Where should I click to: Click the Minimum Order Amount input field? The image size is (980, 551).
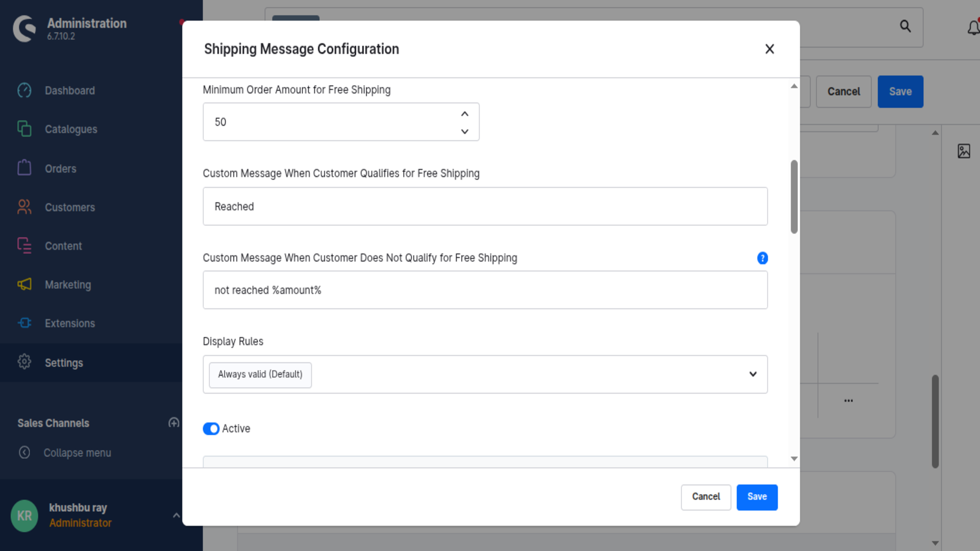(x=341, y=122)
